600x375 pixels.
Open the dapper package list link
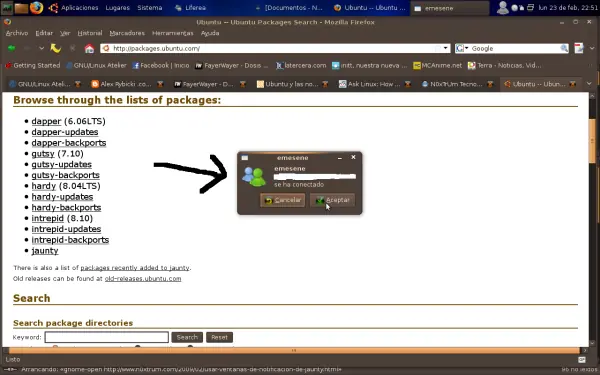46,121
